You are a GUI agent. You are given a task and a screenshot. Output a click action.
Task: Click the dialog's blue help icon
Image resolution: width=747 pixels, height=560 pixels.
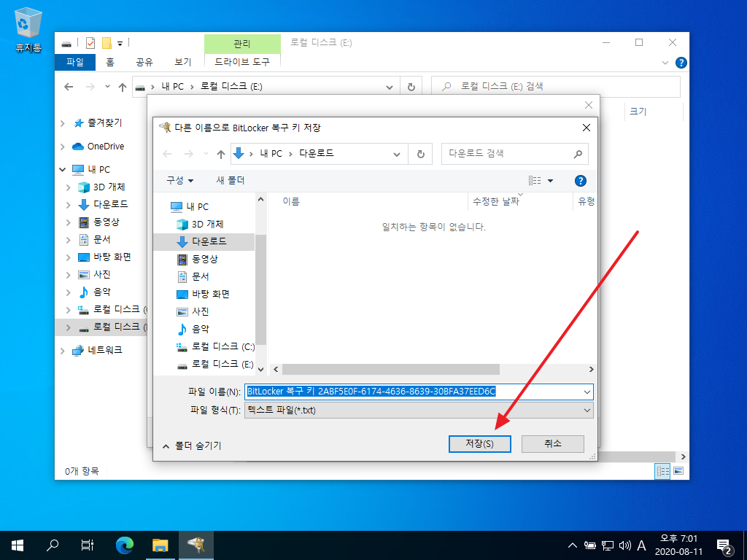580,181
